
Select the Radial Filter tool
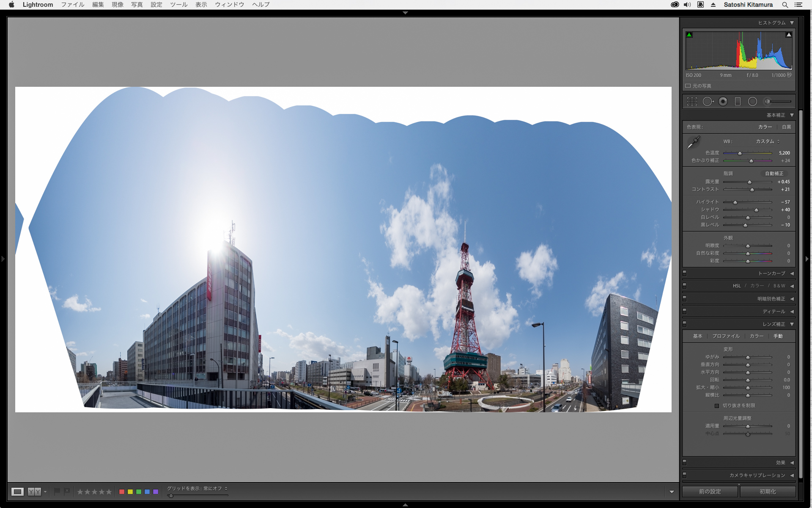click(x=752, y=102)
